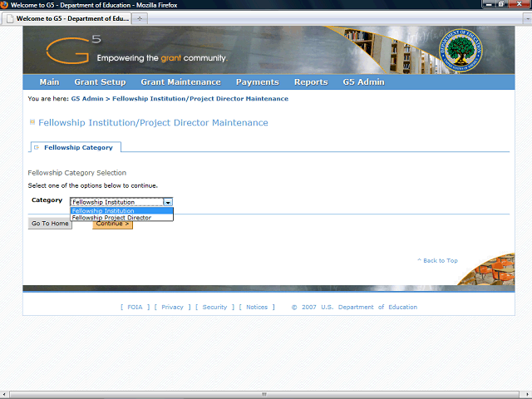
Task: Click the Category field label
Action: click(47, 200)
